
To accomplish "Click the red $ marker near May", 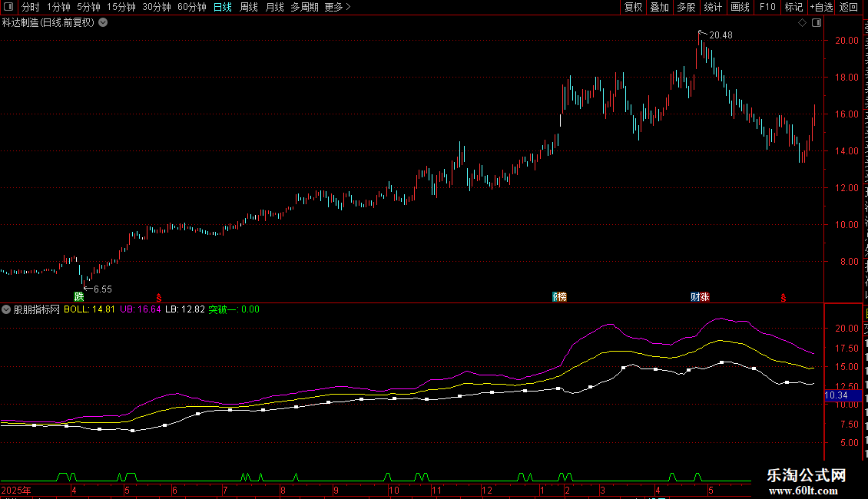I will (784, 298).
